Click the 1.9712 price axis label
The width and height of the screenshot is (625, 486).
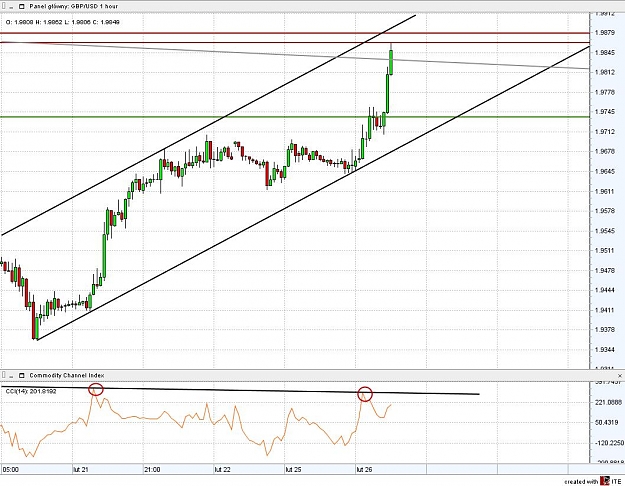coord(604,132)
